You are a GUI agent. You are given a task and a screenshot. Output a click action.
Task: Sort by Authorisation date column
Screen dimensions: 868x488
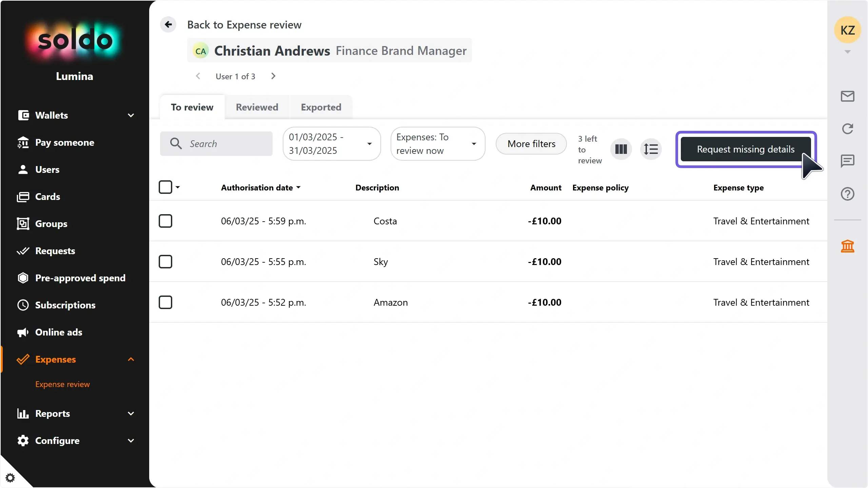tap(261, 187)
